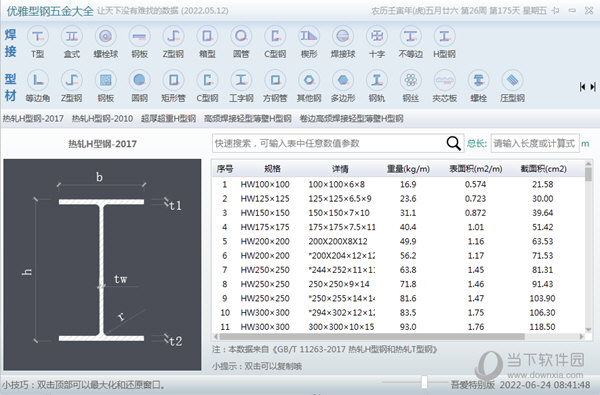Image resolution: width=600 pixels, height=395 pixels.
Task: Sort by the 序号 column header
Action: pyautogui.click(x=225, y=169)
